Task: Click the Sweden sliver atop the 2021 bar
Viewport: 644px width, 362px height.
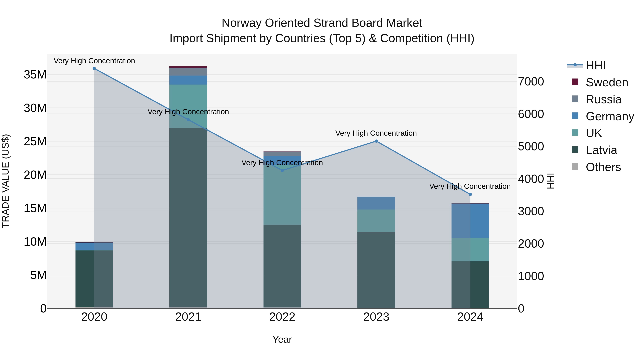Action: coord(188,67)
